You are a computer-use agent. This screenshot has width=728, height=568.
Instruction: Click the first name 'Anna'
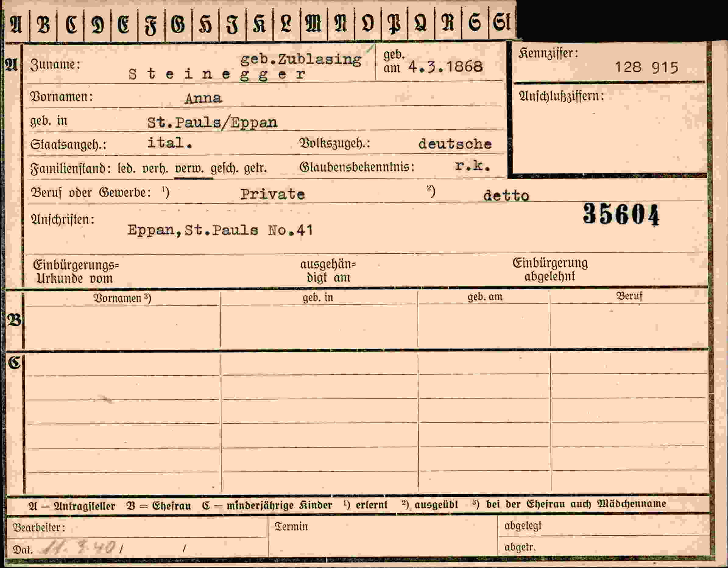pos(203,98)
